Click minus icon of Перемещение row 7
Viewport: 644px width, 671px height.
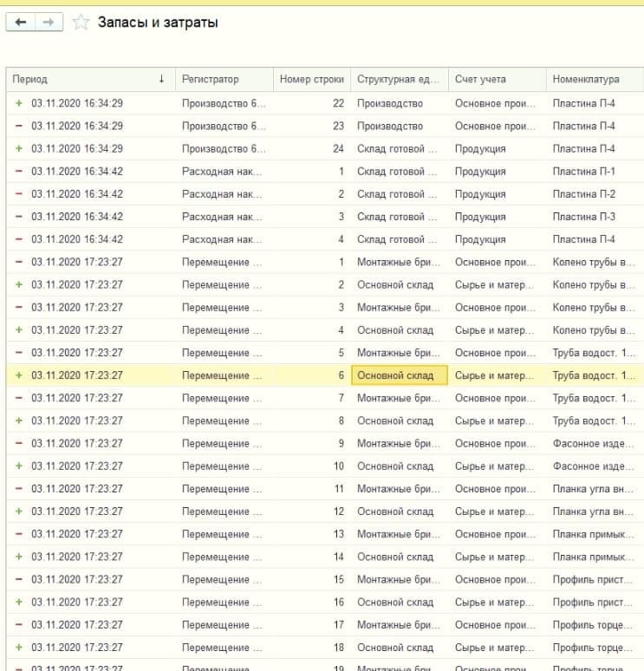[19, 398]
